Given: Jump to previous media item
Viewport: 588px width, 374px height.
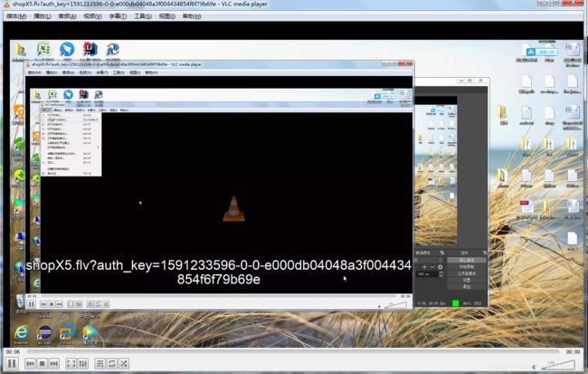Looking at the screenshot, I should tap(31, 363).
